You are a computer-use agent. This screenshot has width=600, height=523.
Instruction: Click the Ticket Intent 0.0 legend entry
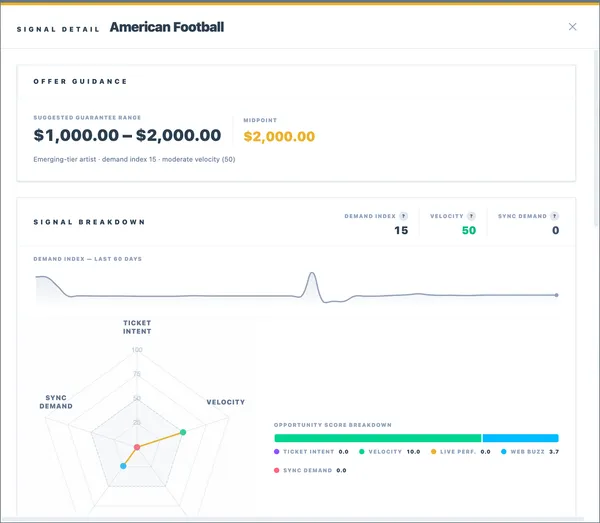311,451
